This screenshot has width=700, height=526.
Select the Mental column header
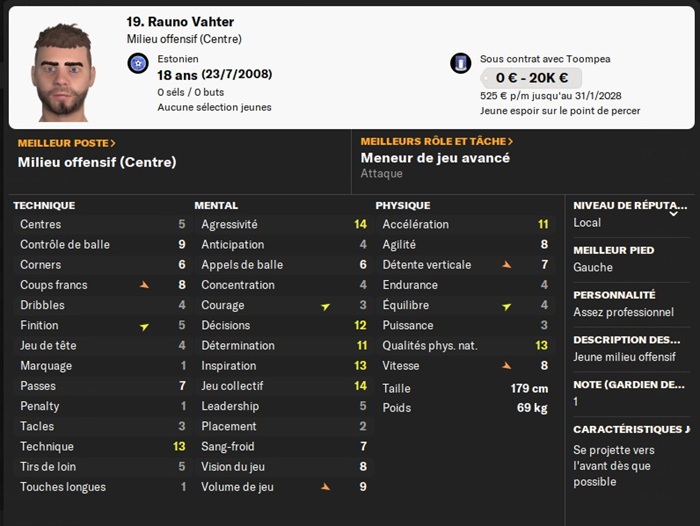click(216, 205)
